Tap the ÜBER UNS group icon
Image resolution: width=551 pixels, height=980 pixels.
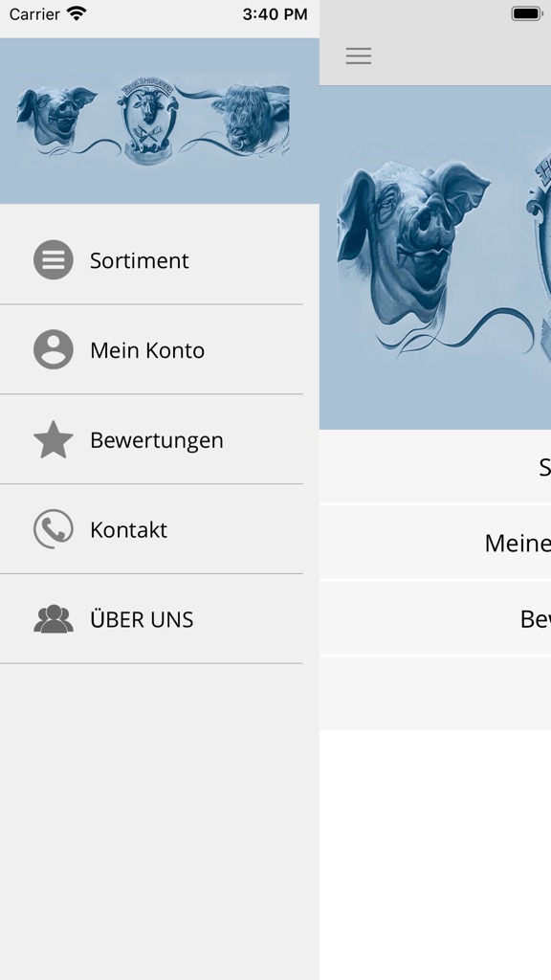click(54, 619)
